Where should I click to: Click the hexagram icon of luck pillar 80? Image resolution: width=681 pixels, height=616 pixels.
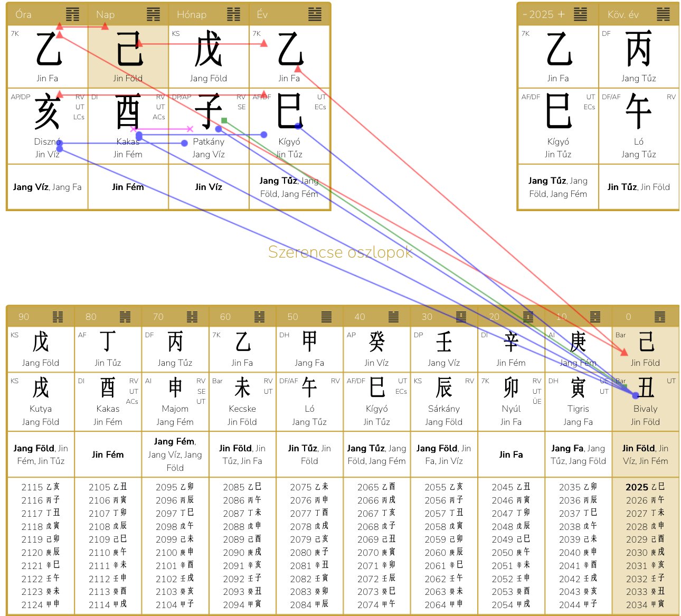[125, 317]
